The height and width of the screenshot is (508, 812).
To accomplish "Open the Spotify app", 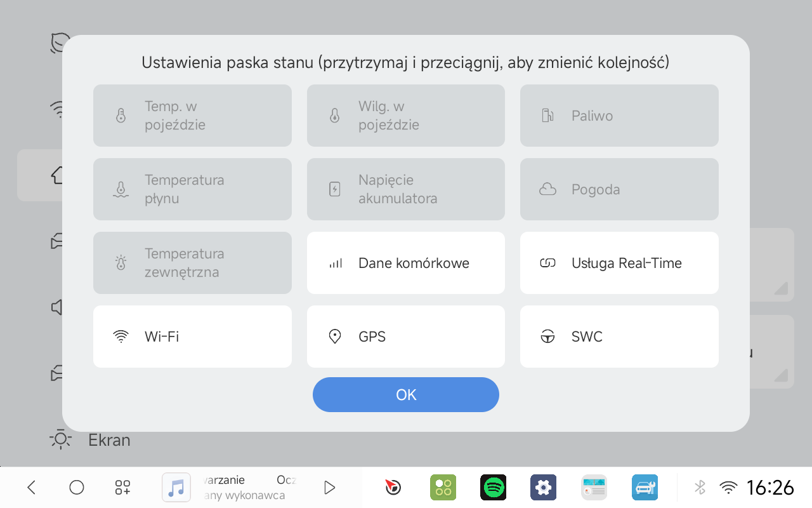I will 493,488.
